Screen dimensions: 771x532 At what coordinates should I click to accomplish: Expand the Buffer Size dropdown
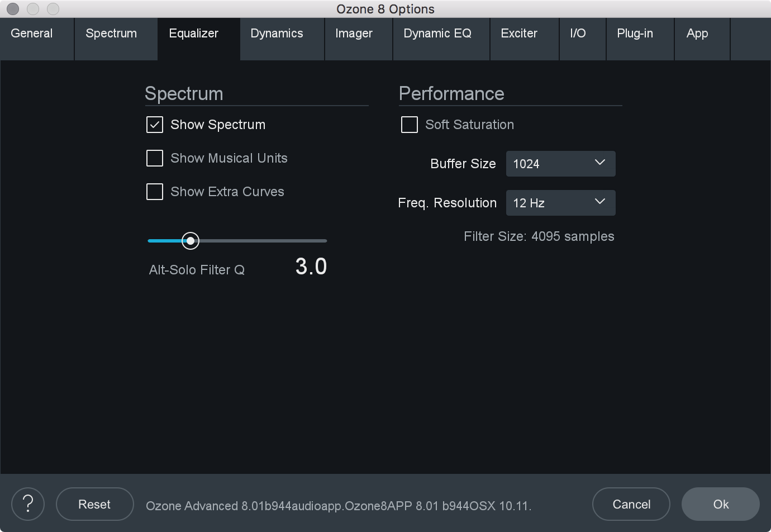click(560, 164)
